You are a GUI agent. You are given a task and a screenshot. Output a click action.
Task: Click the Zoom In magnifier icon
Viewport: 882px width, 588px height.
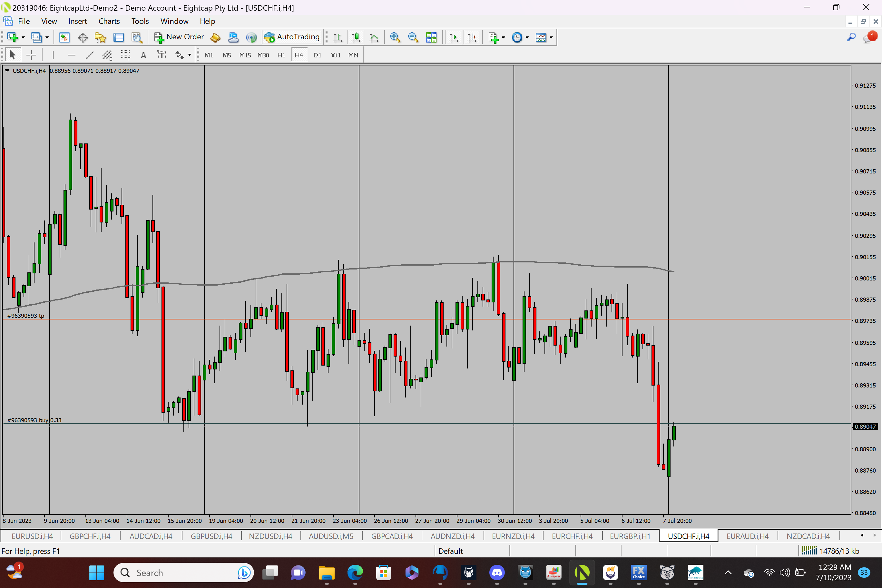pyautogui.click(x=395, y=37)
